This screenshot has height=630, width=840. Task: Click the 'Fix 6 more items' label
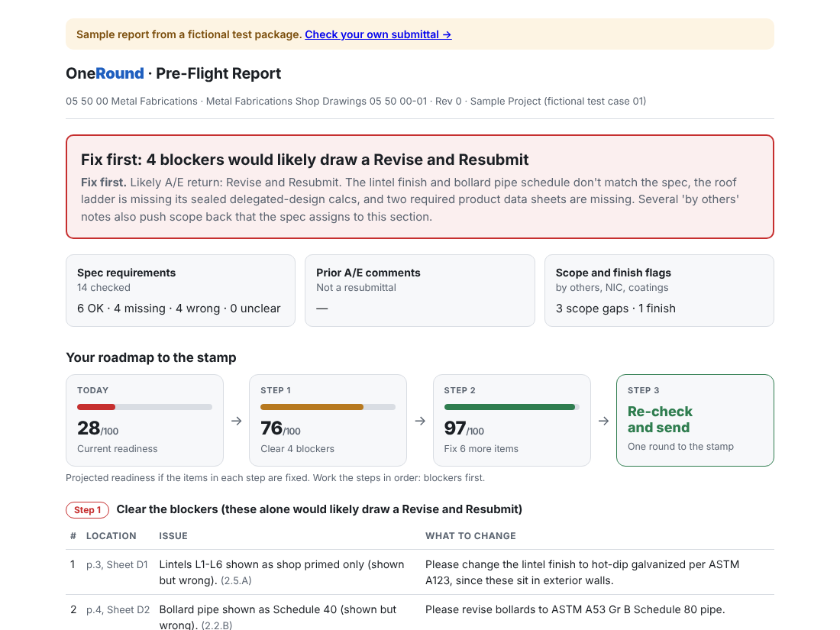click(481, 449)
